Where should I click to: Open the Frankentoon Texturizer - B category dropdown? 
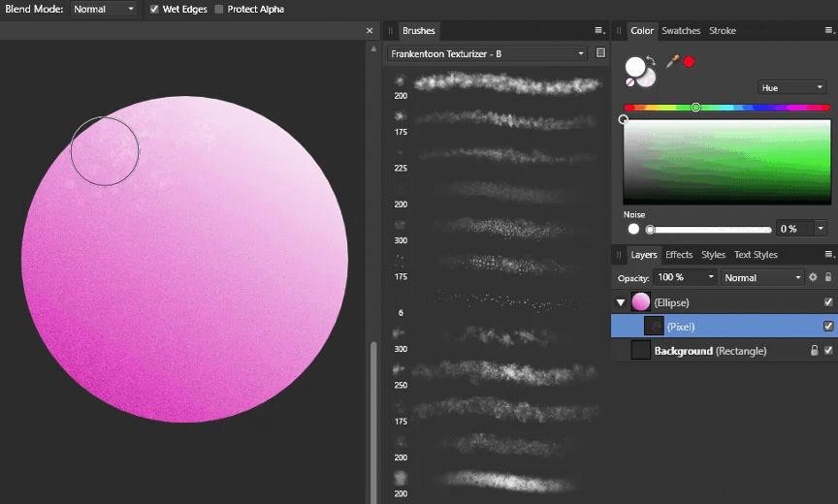tap(487, 54)
